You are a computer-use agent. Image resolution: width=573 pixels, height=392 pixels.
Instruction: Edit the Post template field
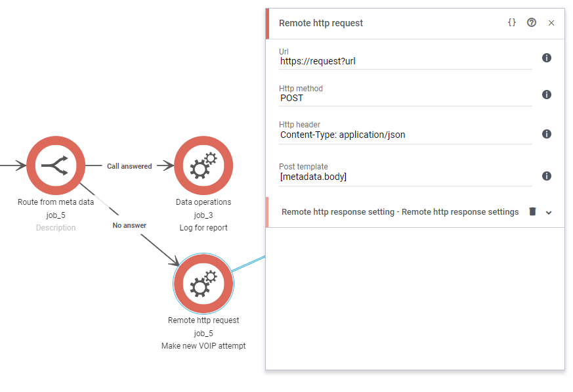(404, 177)
